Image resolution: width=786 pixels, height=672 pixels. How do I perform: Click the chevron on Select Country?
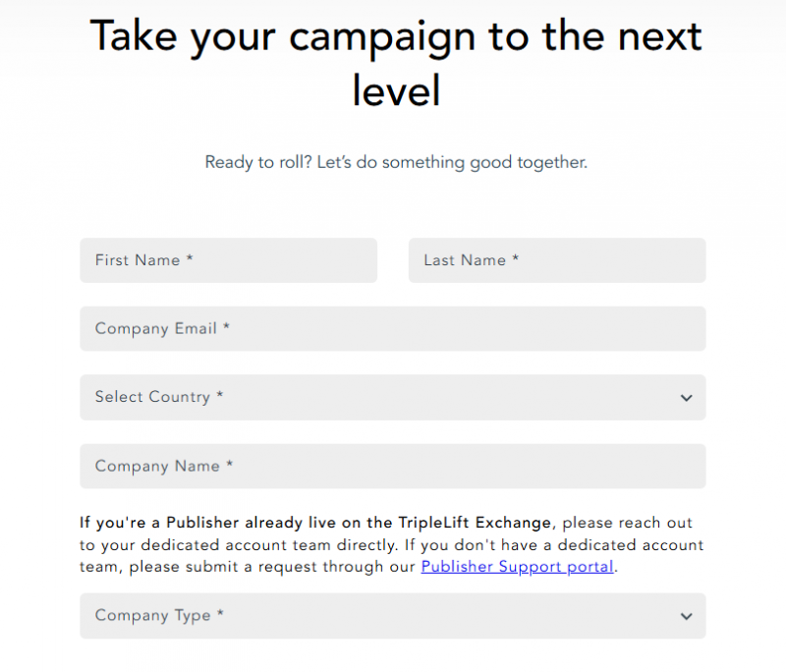click(x=687, y=398)
